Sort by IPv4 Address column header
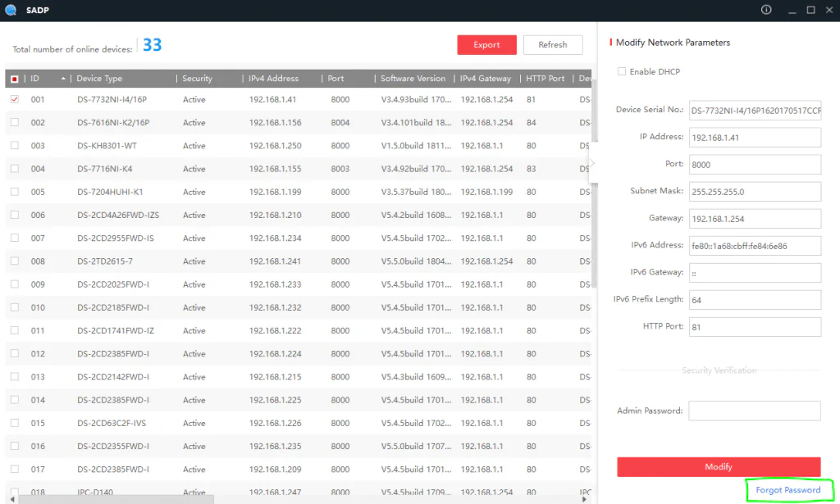 click(x=273, y=79)
